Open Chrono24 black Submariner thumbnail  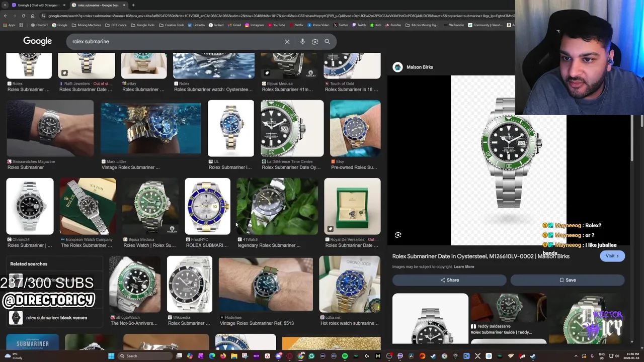click(x=30, y=206)
